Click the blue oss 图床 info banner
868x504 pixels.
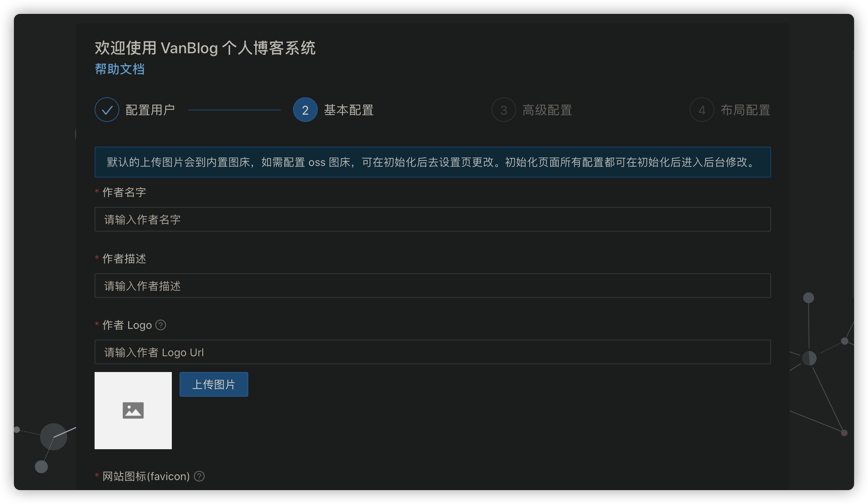(x=432, y=162)
